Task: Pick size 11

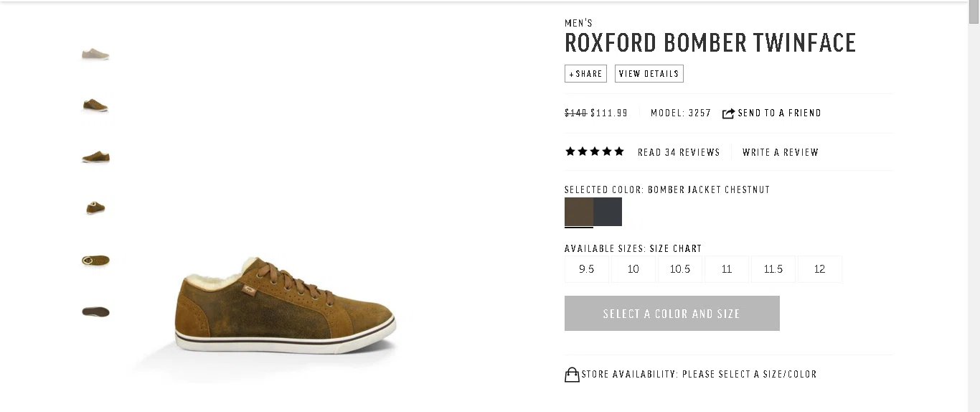Action: (x=727, y=269)
